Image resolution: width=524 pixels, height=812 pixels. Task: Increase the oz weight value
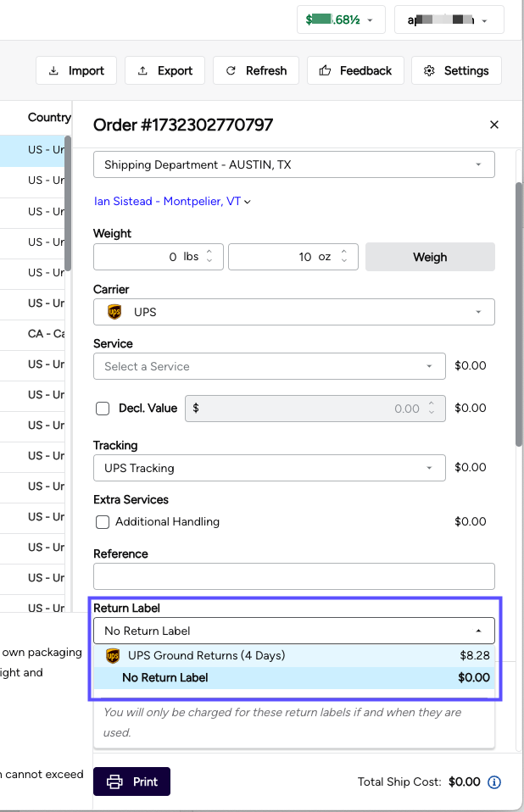[343, 252]
